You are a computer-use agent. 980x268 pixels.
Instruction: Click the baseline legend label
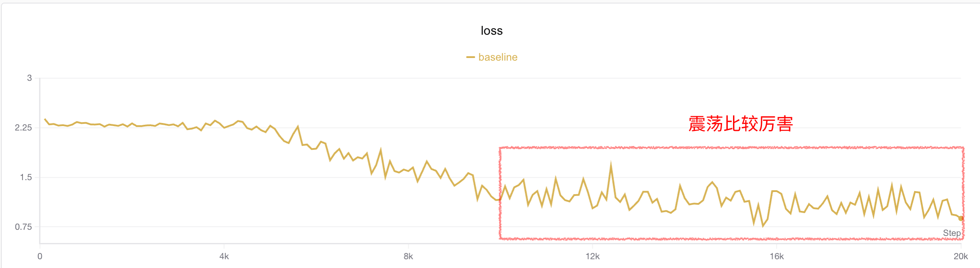point(497,57)
